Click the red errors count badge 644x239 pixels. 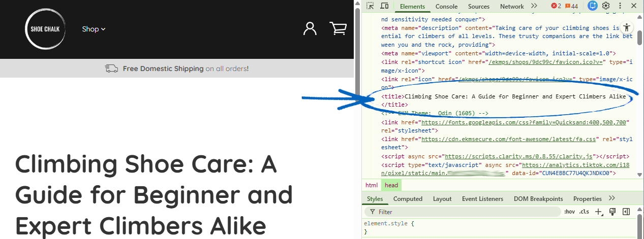pyautogui.click(x=556, y=6)
